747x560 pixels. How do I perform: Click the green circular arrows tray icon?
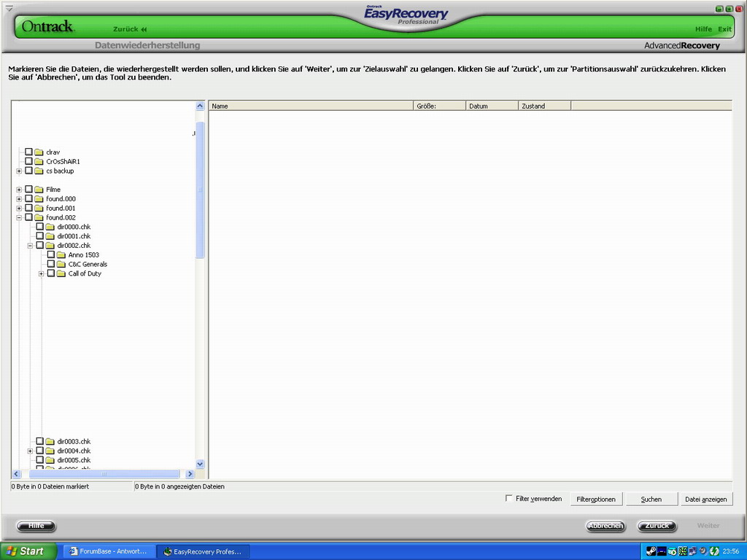point(714,551)
